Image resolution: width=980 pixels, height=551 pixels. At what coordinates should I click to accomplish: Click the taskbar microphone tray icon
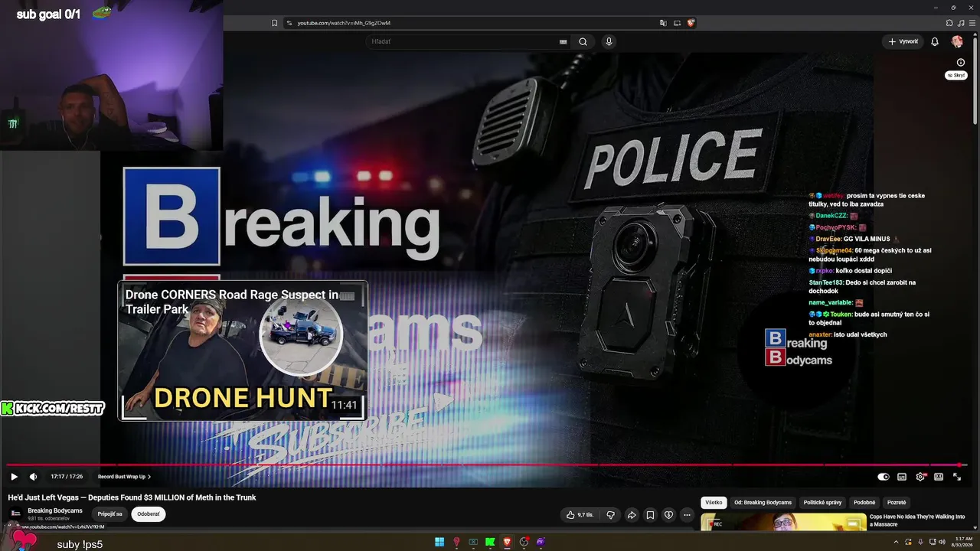(920, 542)
